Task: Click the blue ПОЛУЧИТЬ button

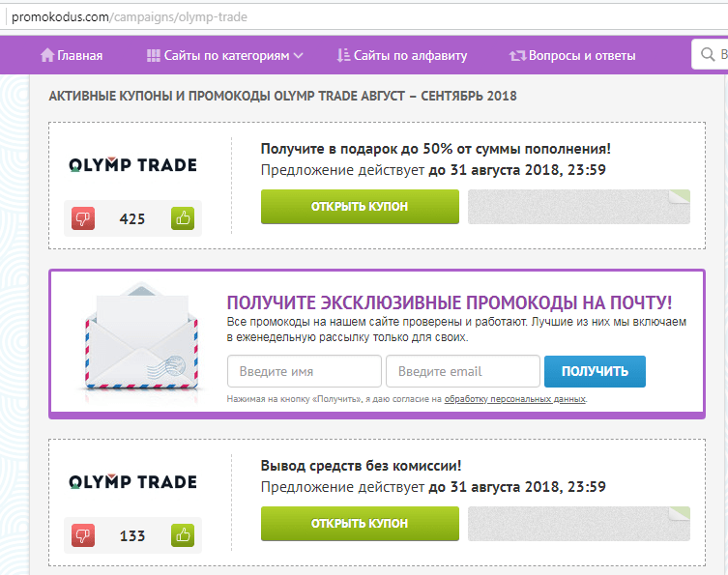Action: click(x=595, y=371)
